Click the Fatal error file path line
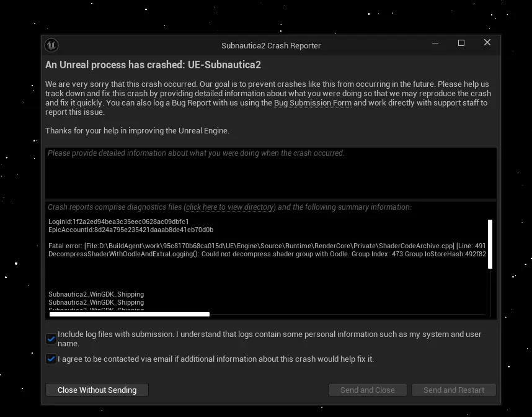Image resolution: width=532 pixels, height=417 pixels. (x=267, y=246)
